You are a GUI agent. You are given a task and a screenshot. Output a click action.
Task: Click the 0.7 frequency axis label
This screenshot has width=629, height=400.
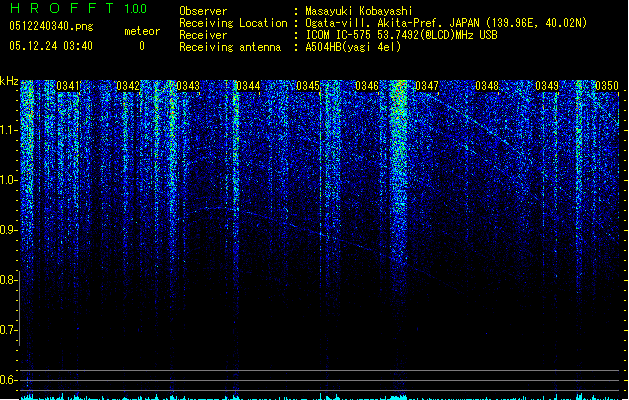(8, 330)
